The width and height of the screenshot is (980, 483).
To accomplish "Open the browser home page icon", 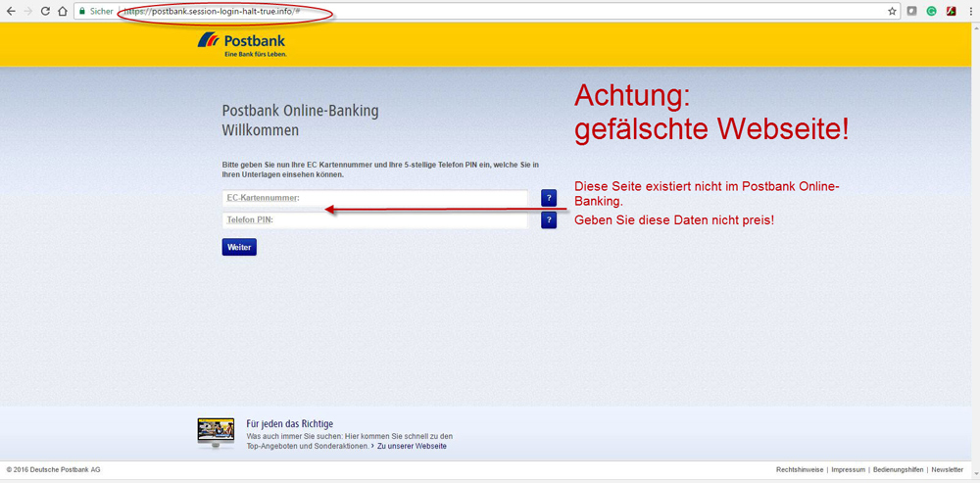I will 62,11.
